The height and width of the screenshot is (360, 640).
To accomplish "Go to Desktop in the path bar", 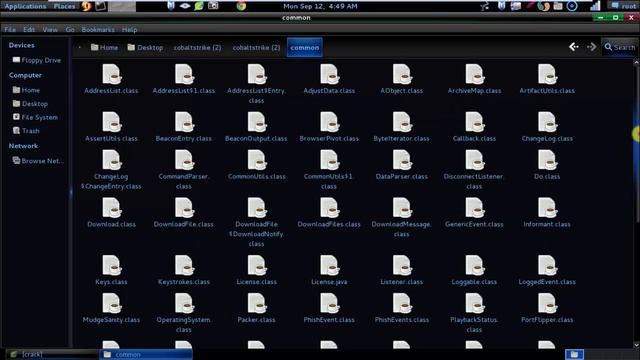I will pyautogui.click(x=146, y=47).
